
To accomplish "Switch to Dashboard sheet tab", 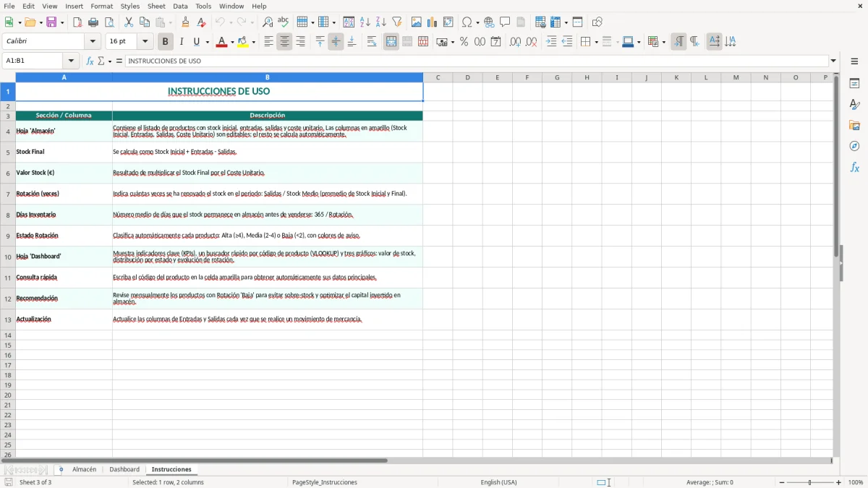I will click(124, 469).
